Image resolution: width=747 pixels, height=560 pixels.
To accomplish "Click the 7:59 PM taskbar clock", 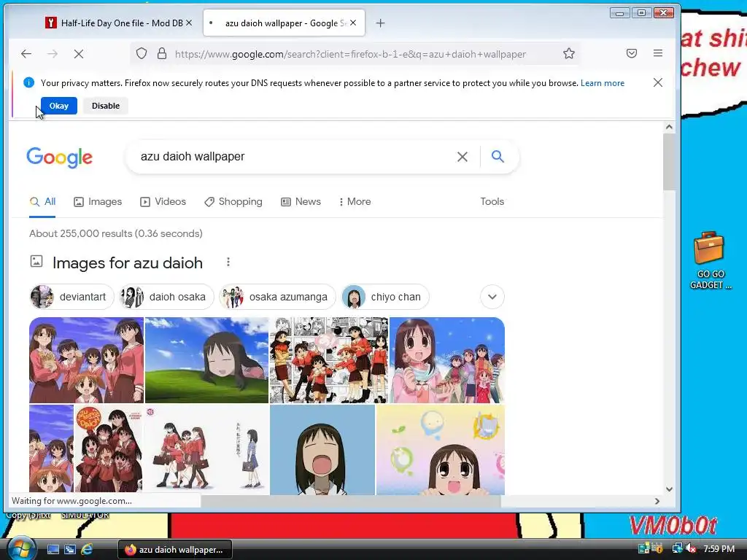I will click(719, 548).
